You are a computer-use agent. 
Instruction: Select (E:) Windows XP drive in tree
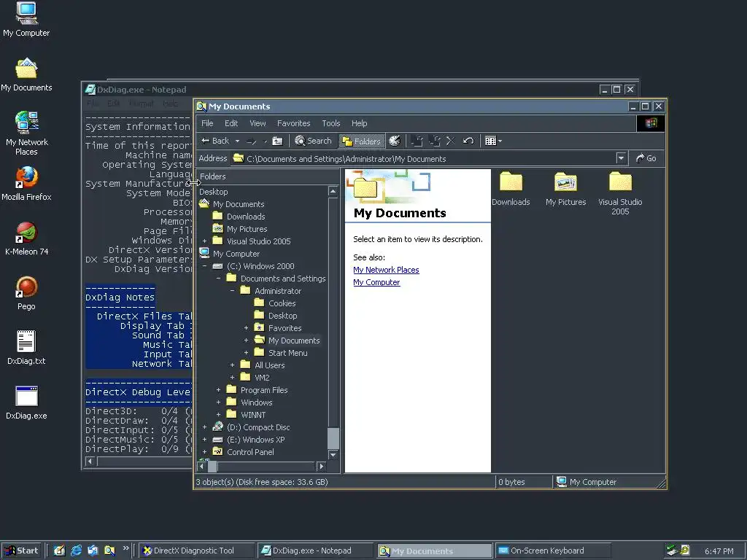point(255,440)
